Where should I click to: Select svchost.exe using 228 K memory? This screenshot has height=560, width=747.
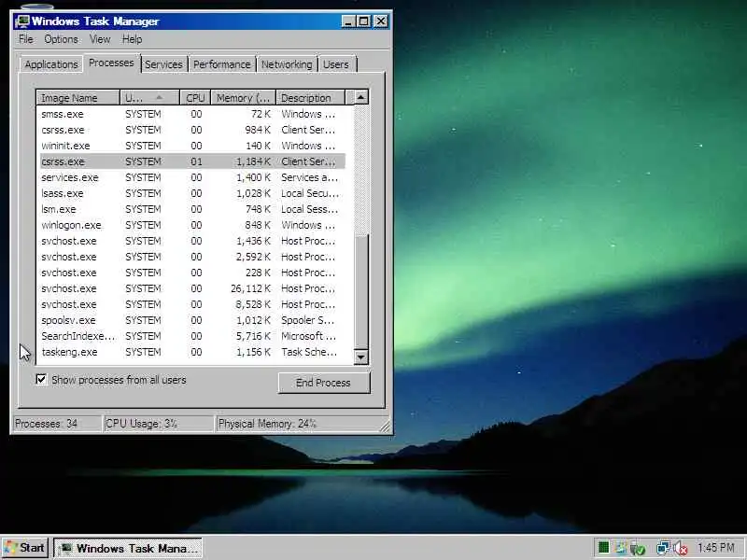point(192,273)
